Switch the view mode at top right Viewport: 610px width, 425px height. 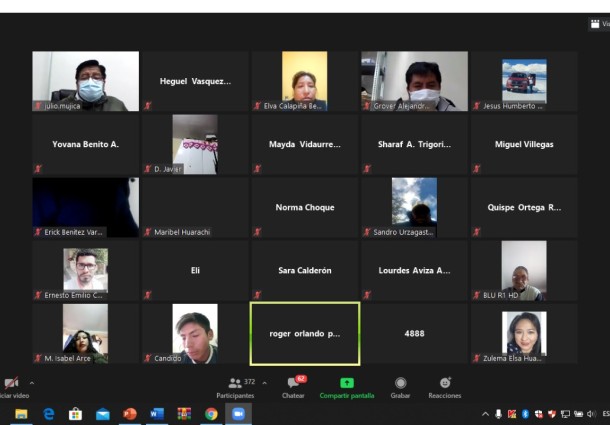click(x=598, y=25)
